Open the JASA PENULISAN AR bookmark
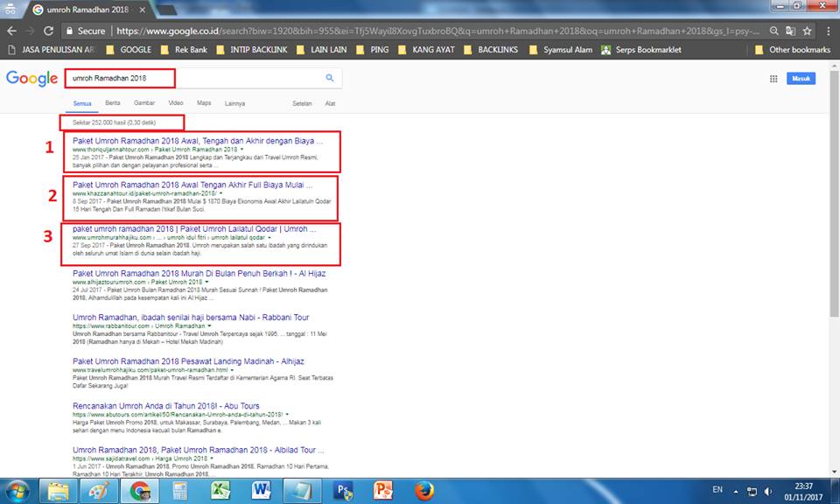Screen dimensions: 840x504 52,50
